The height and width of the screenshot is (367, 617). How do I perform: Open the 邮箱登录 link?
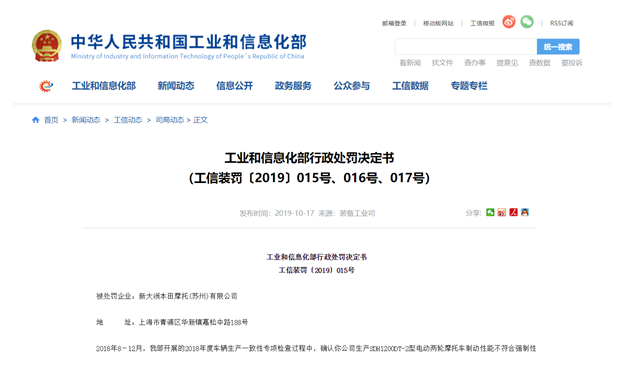tap(394, 23)
